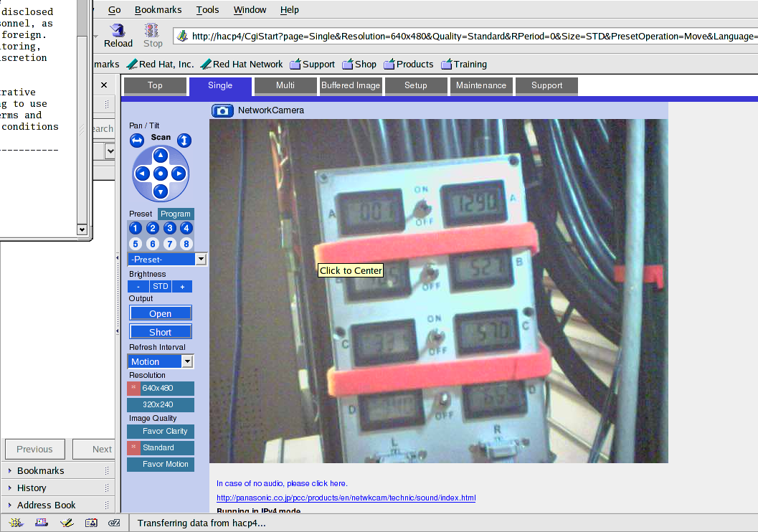Image resolution: width=758 pixels, height=532 pixels.
Task: Select preset position 3
Action: [x=169, y=228]
